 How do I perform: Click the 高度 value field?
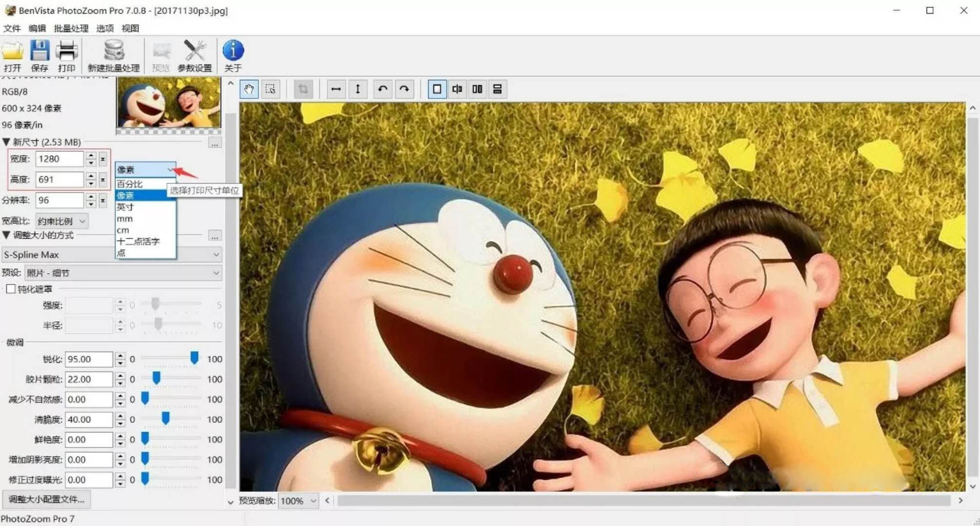pyautogui.click(x=59, y=179)
